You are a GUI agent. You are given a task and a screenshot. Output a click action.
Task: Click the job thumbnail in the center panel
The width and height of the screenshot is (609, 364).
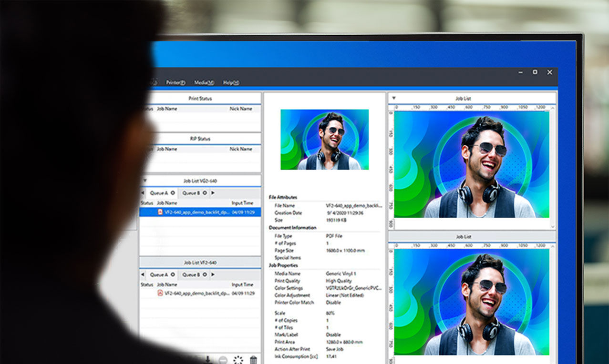point(324,139)
